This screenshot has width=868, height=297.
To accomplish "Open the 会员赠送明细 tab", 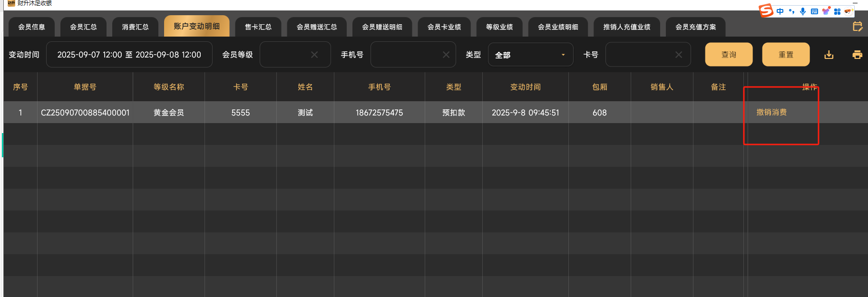I will [382, 27].
